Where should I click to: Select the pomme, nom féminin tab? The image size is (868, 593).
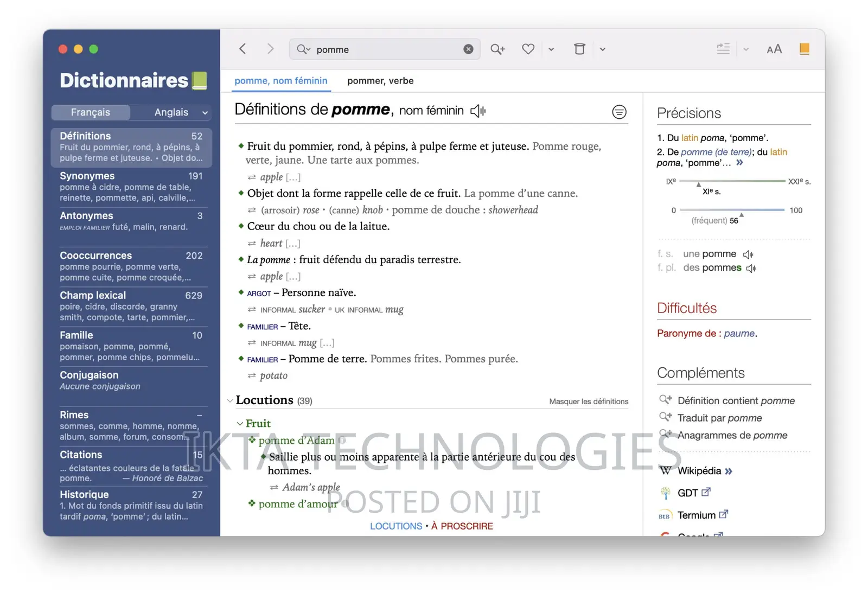pyautogui.click(x=281, y=81)
